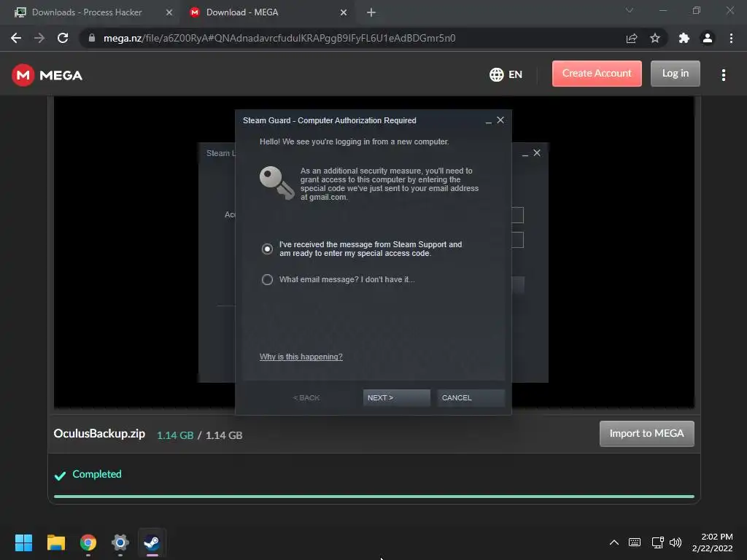
Task: Open the clock and date panel
Action: coord(712,542)
